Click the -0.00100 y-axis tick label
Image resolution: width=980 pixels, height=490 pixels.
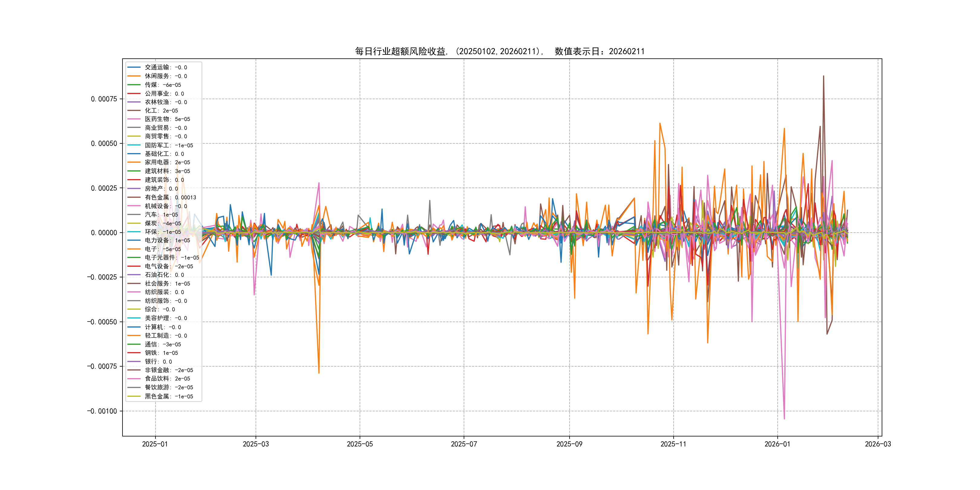pos(102,411)
